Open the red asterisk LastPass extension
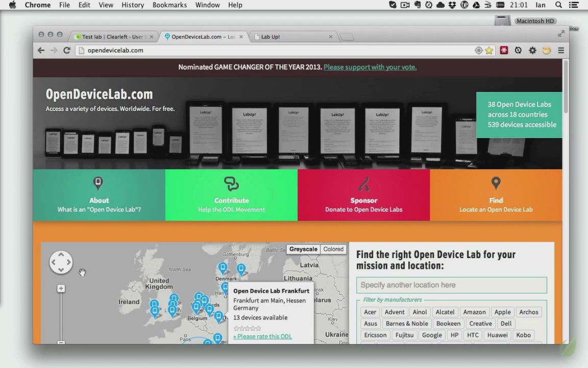This screenshot has height=368, width=588. point(504,50)
